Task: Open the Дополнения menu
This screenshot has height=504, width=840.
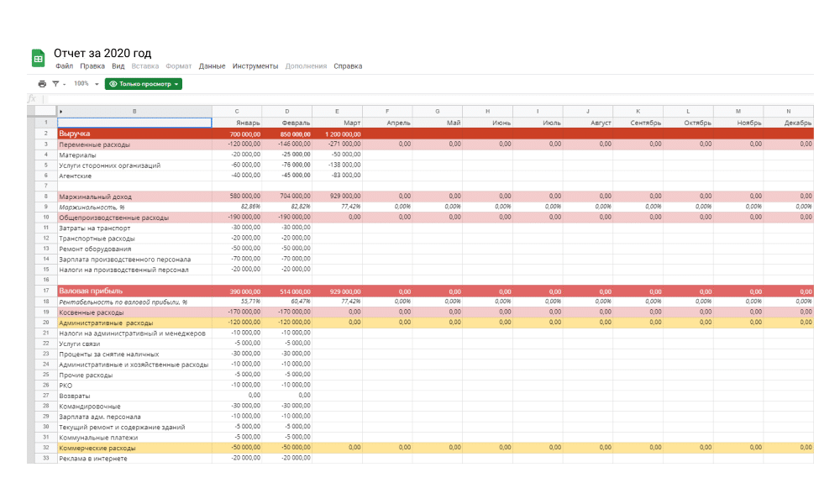Action: [306, 66]
